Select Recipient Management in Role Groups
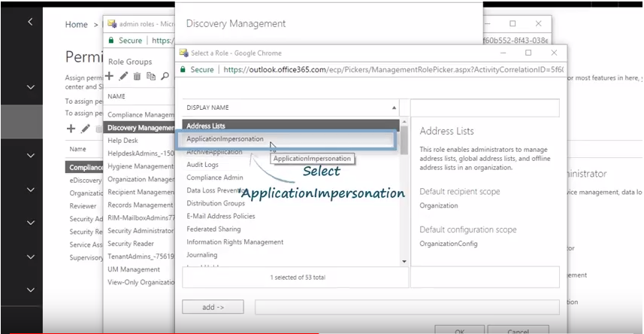 pos(140,192)
